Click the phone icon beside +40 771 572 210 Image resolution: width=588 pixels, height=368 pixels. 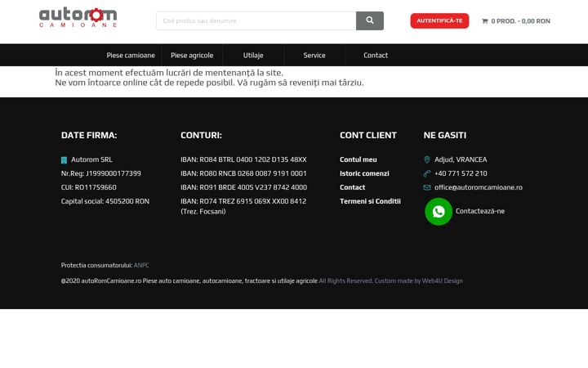click(427, 173)
